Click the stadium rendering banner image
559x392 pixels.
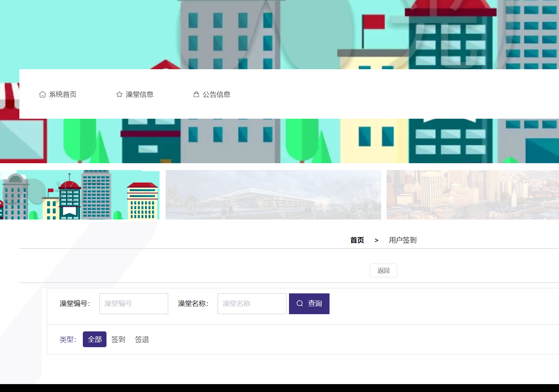[x=273, y=194]
